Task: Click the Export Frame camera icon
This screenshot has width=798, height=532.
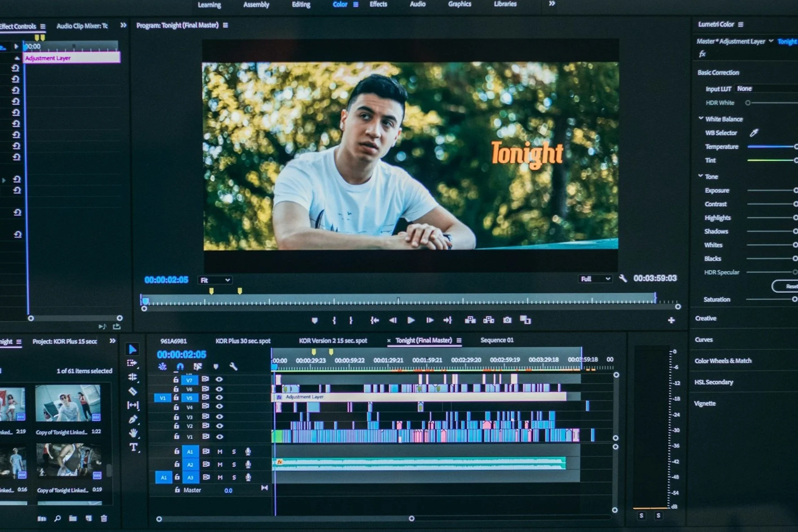Action: [x=507, y=320]
